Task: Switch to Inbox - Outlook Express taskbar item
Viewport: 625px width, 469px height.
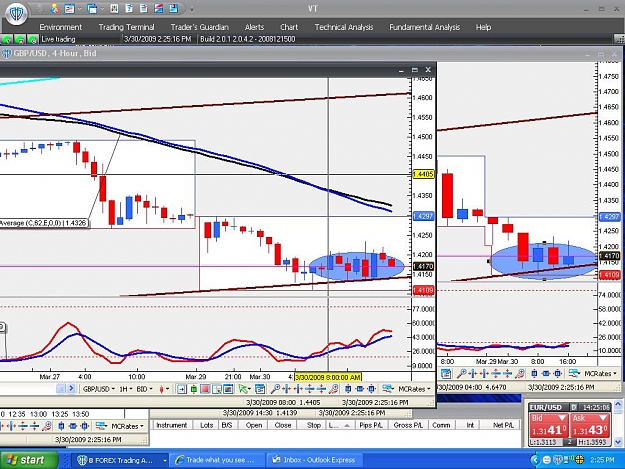Action: [314, 460]
